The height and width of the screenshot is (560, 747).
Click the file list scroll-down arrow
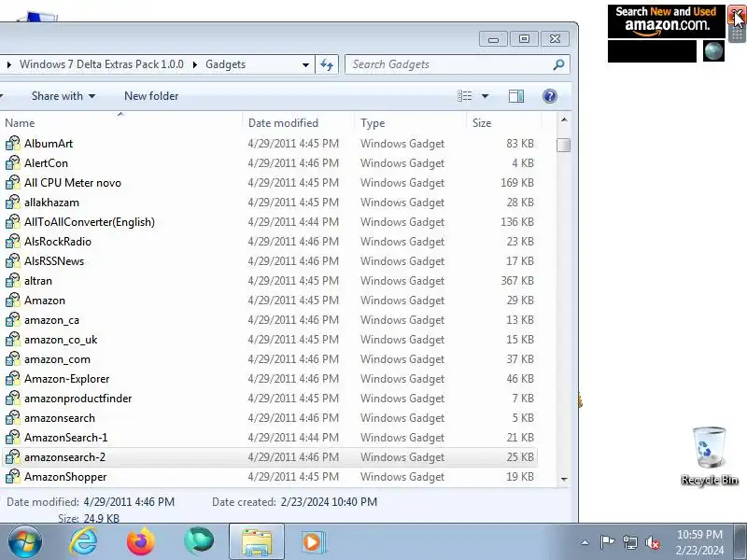point(564,479)
